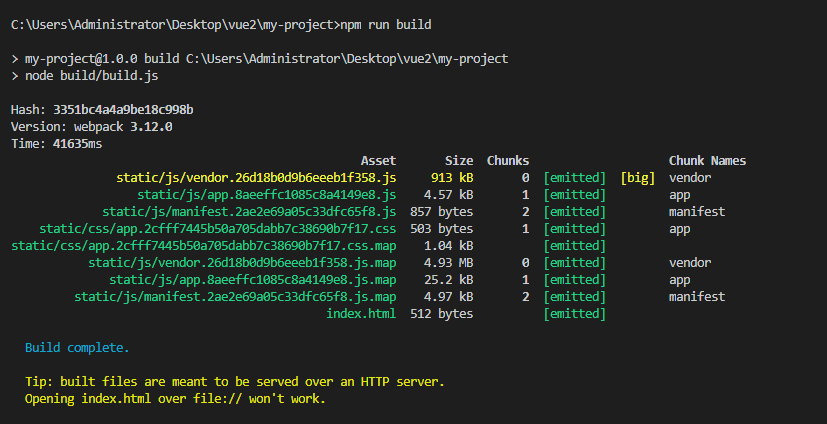Click the static/js/app.8aeeffc1085c8a4149e8.js file path
827x424 pixels.
266,195
